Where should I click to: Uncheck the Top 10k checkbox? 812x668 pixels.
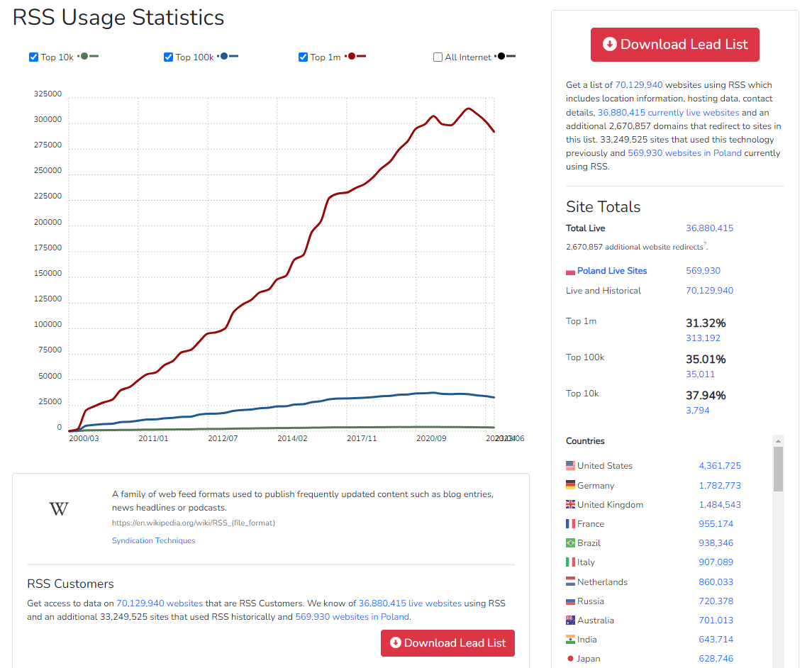coord(33,57)
